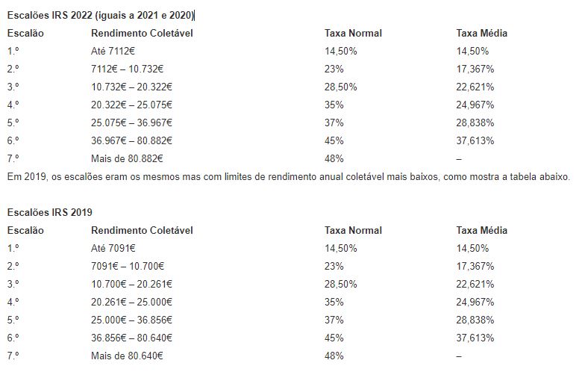Click the 'Escalões IRS 2019' table title
The image size is (588, 372).
coord(49,212)
